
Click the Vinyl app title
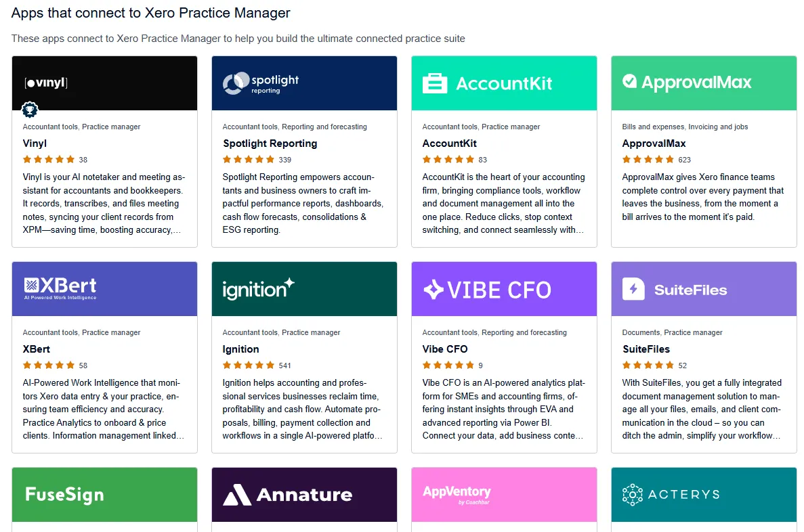(x=35, y=143)
